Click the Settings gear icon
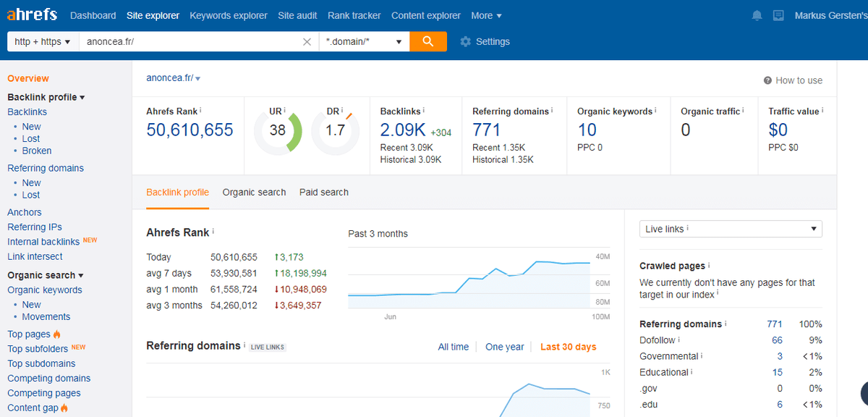This screenshot has width=868, height=417. click(x=465, y=42)
